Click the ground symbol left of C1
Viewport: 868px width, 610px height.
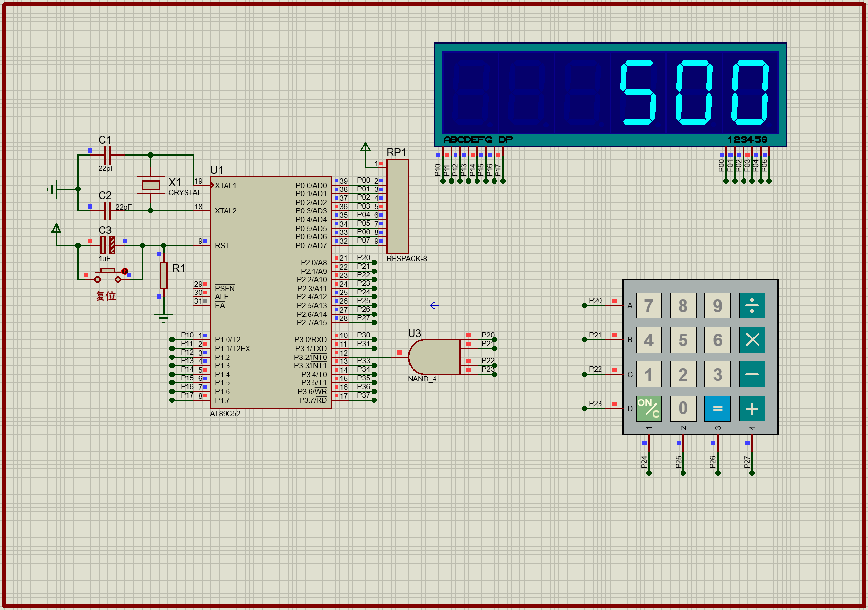pos(53,189)
